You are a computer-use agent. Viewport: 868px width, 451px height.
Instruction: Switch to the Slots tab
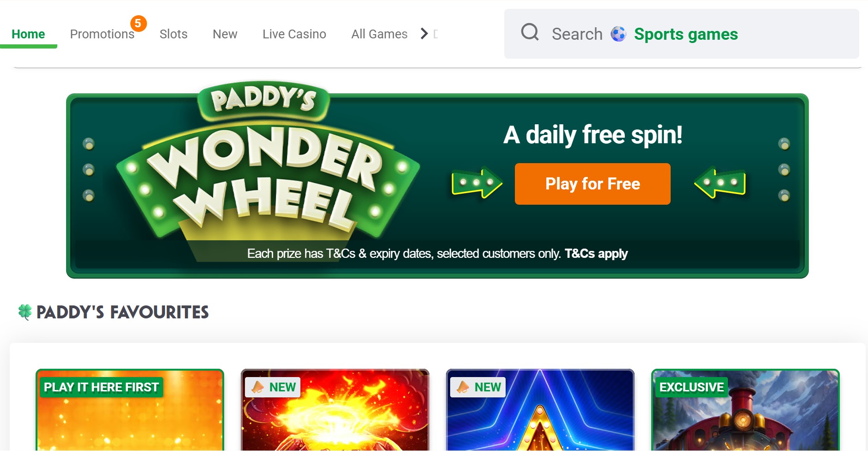[x=173, y=34]
